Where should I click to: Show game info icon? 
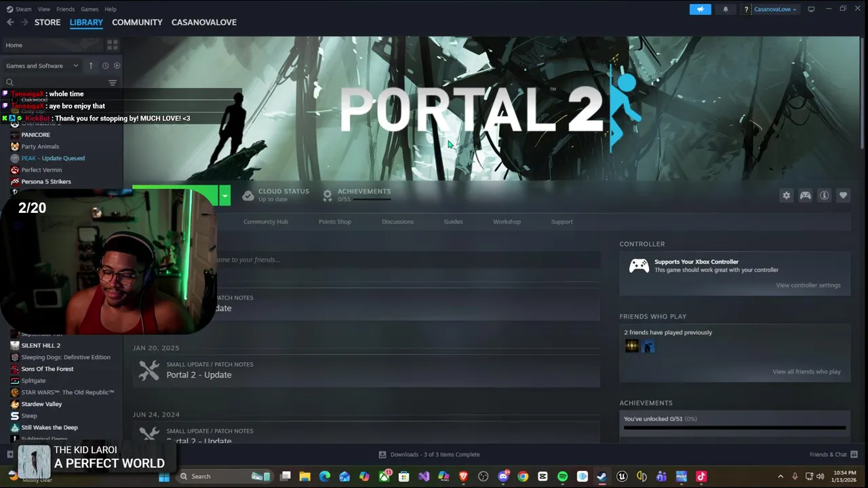tap(825, 196)
